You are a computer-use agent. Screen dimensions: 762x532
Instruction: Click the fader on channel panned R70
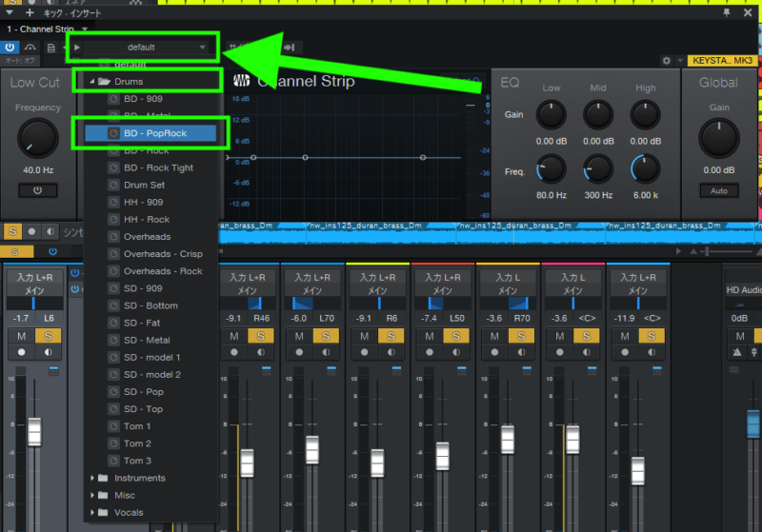click(508, 440)
